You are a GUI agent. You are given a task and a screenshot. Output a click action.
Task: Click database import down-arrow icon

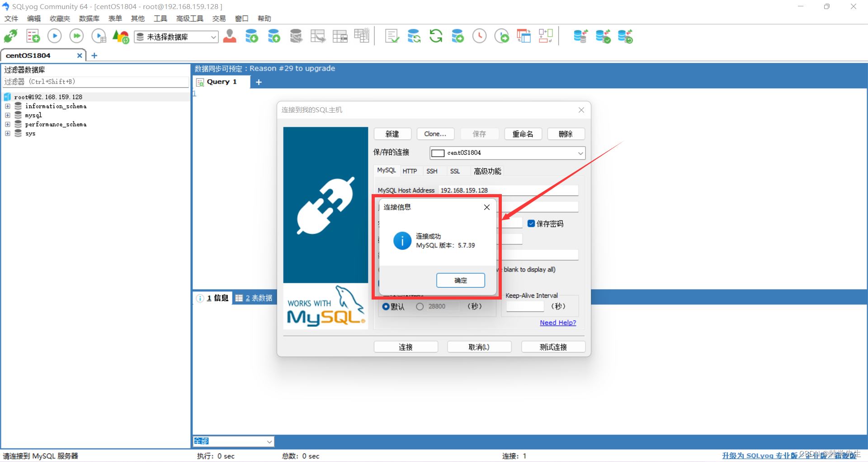point(251,36)
